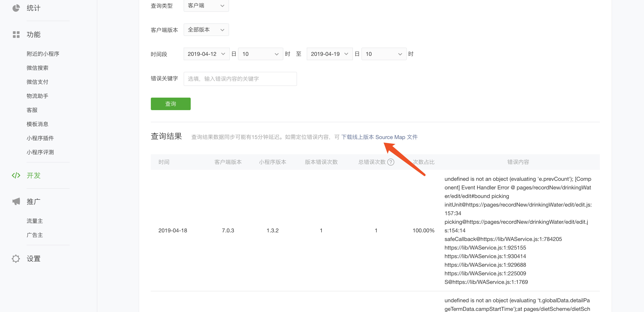Open the 统计 sidebar section
Image resolution: width=644 pixels, height=312 pixels.
[33, 8]
